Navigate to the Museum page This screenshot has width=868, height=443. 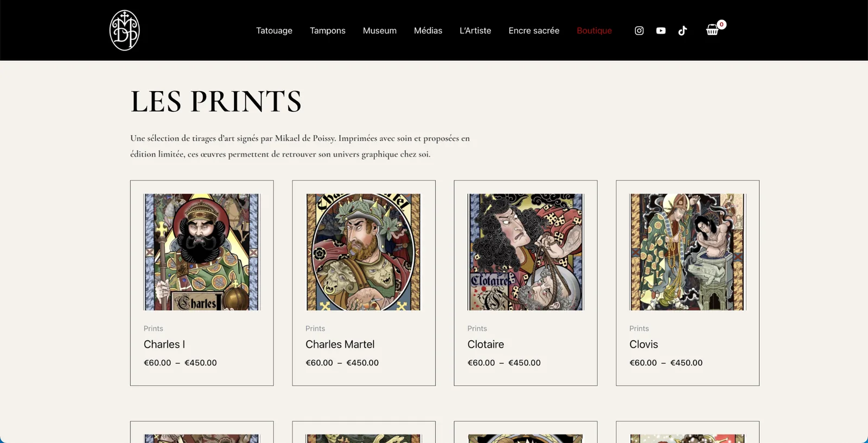point(380,30)
